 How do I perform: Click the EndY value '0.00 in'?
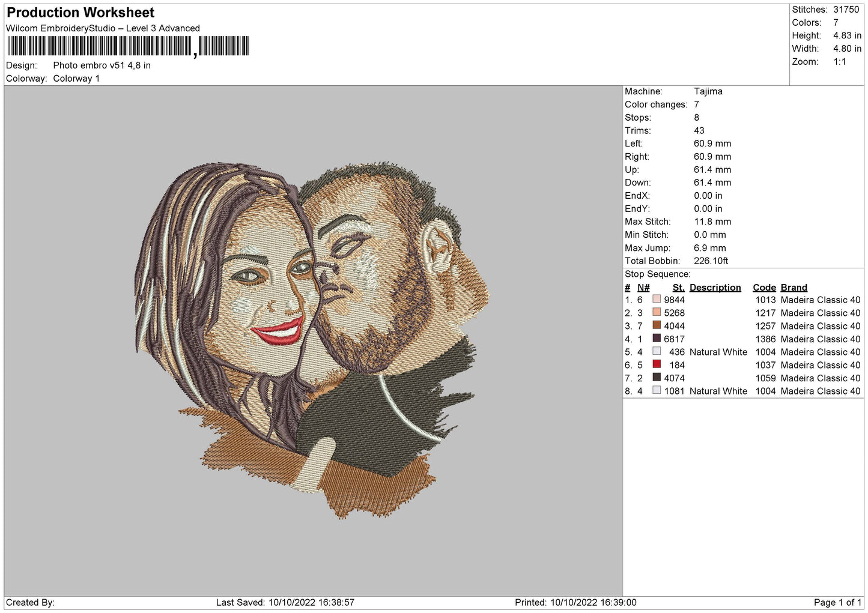[708, 209]
